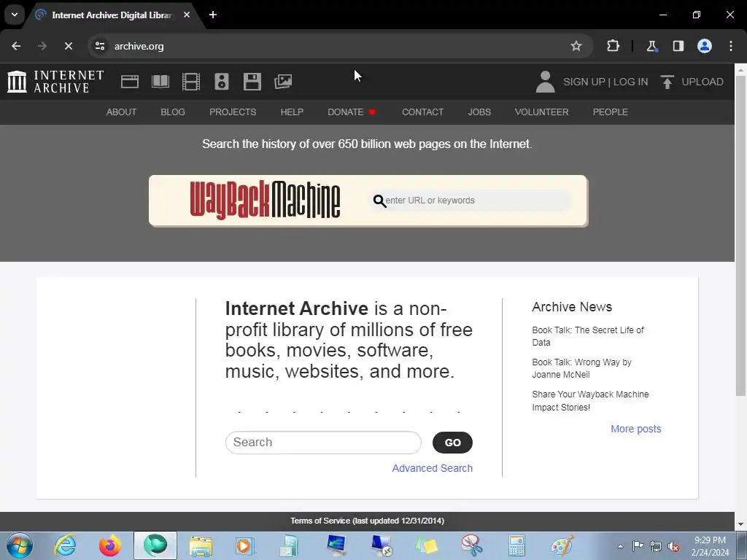Show hidden system tray icons
747x560 pixels.
[x=620, y=546]
